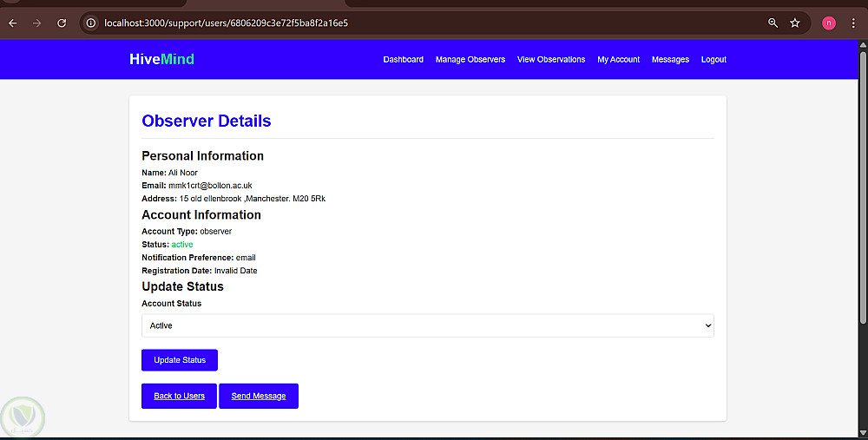Open the Chrome three-dot menu

[x=853, y=23]
